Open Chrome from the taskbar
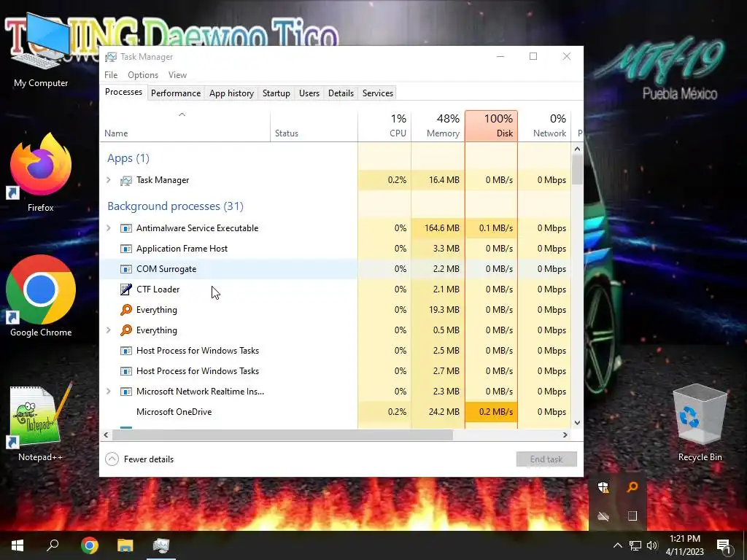 click(89, 545)
